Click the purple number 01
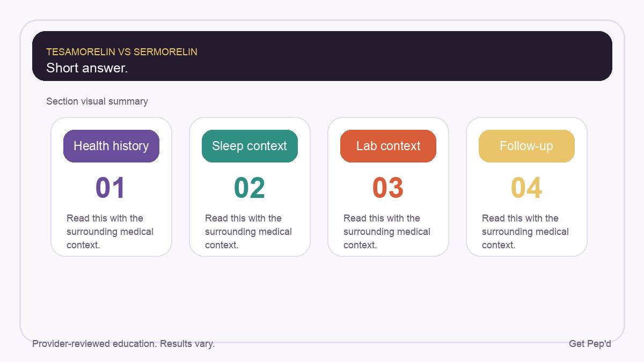Image resolution: width=644 pixels, height=362 pixels. 111,188
